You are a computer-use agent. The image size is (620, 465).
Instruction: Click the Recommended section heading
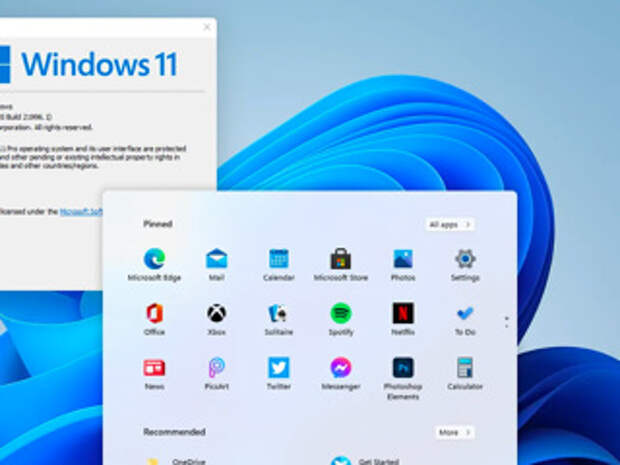pyautogui.click(x=174, y=432)
